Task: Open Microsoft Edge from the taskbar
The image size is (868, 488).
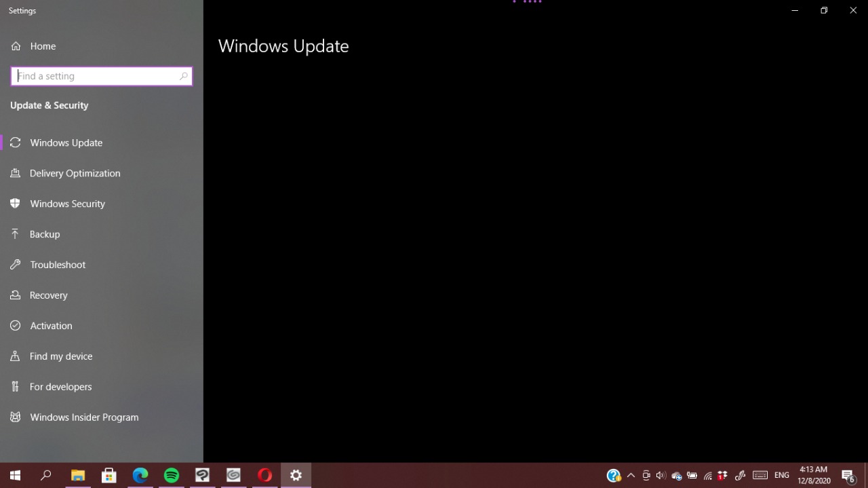Action: pos(140,475)
